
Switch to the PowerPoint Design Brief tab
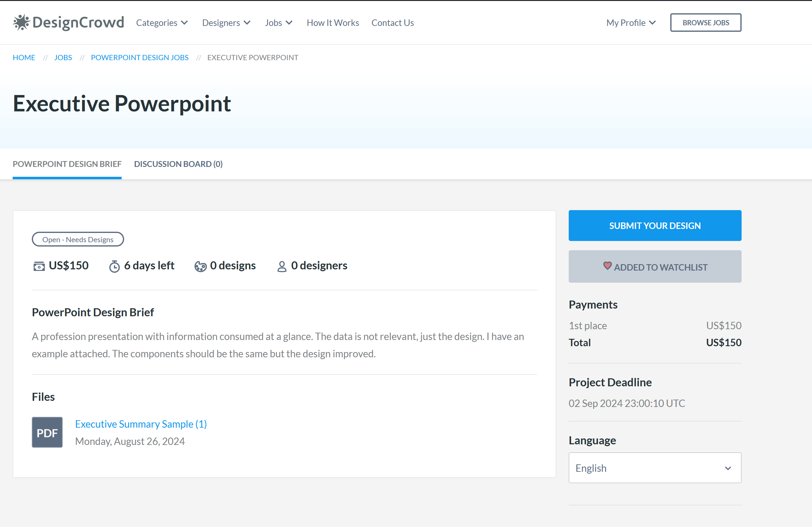pos(67,164)
